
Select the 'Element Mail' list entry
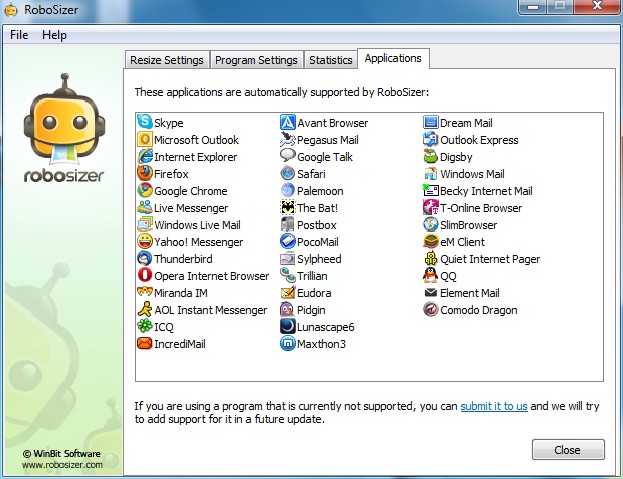point(462,293)
